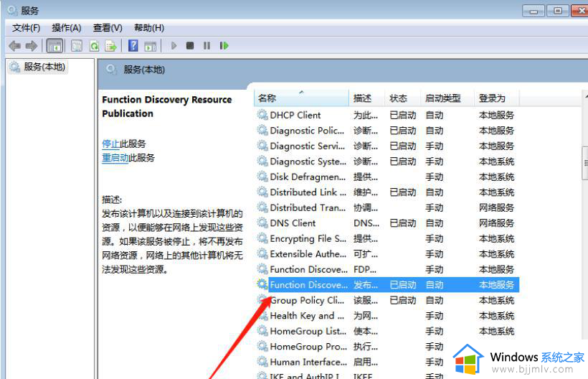Select the HomeGroup List... service row
This screenshot has height=379, width=588.
point(387,331)
